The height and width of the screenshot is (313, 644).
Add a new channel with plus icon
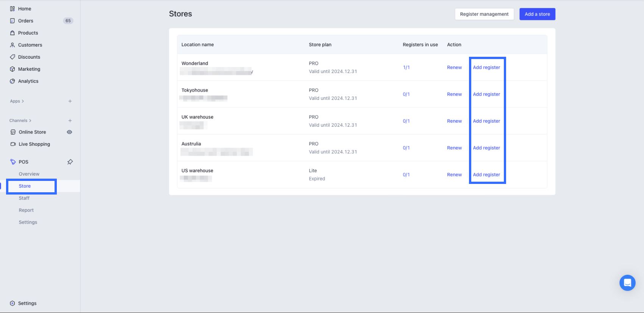click(70, 121)
